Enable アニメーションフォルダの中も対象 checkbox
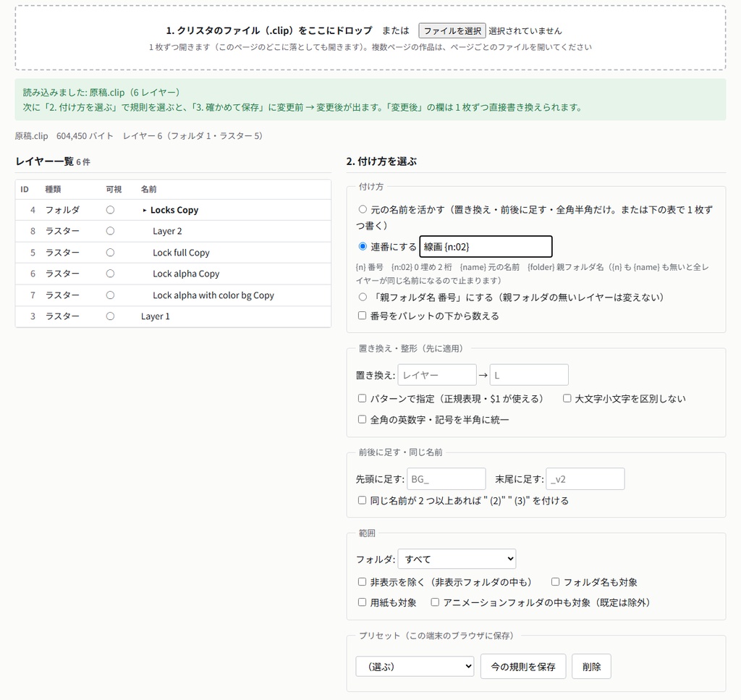The width and height of the screenshot is (741, 700). [435, 602]
